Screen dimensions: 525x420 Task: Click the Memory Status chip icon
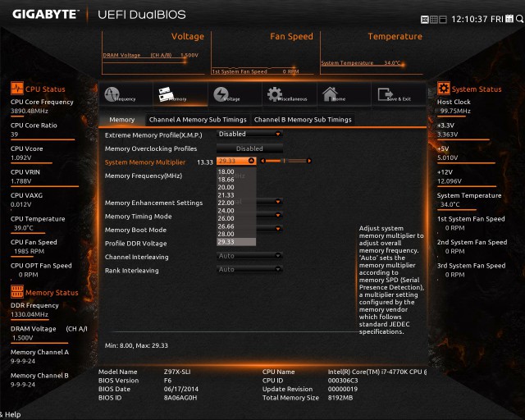pos(17,292)
